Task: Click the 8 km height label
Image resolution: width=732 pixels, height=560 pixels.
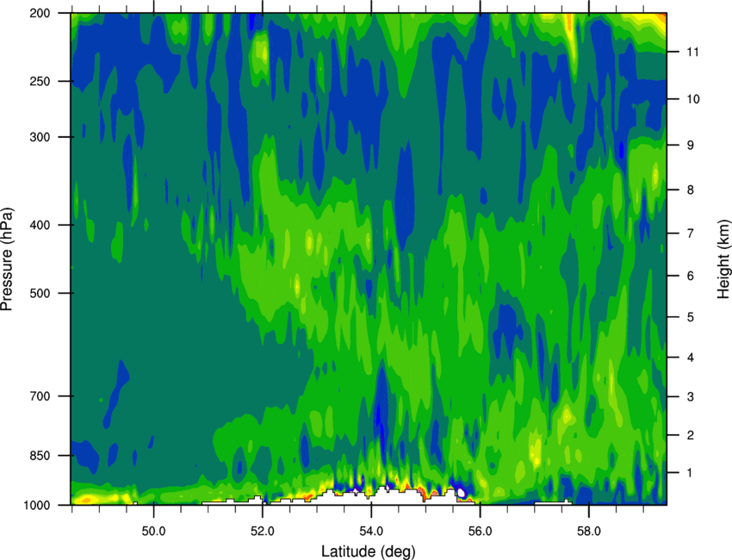Action: tap(691, 190)
